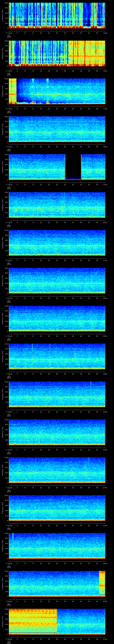Click the "17:16:00" time axis label

9,109
